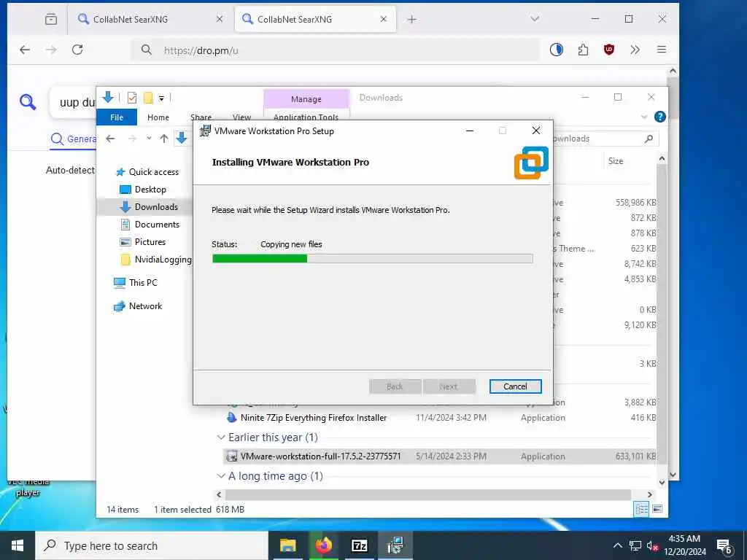Open the uBlock Origin extension icon
The height and width of the screenshot is (560, 747).
(x=609, y=50)
